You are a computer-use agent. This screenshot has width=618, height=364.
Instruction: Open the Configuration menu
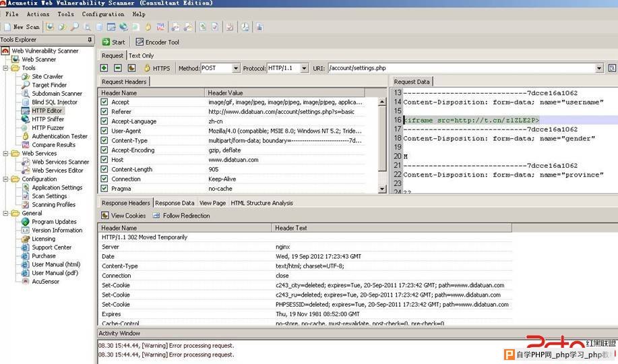[103, 13]
